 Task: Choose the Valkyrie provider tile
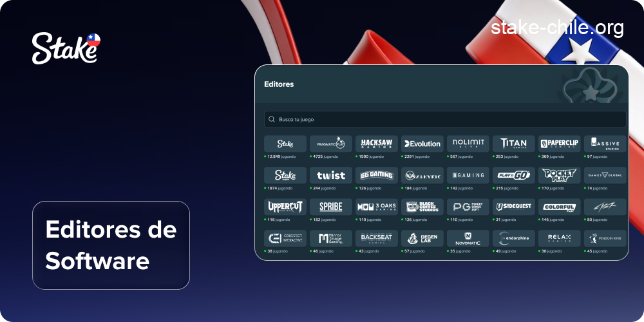(422, 175)
